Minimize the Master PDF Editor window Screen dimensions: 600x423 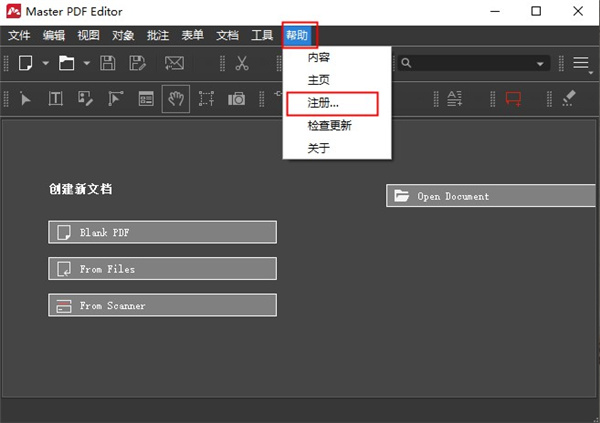point(495,11)
